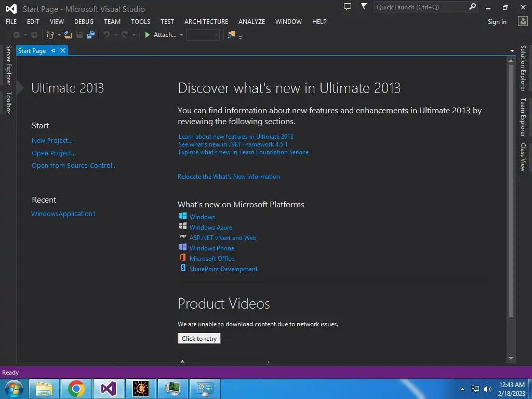Click Open from Source Control... link
The image size is (532, 399).
point(74,166)
